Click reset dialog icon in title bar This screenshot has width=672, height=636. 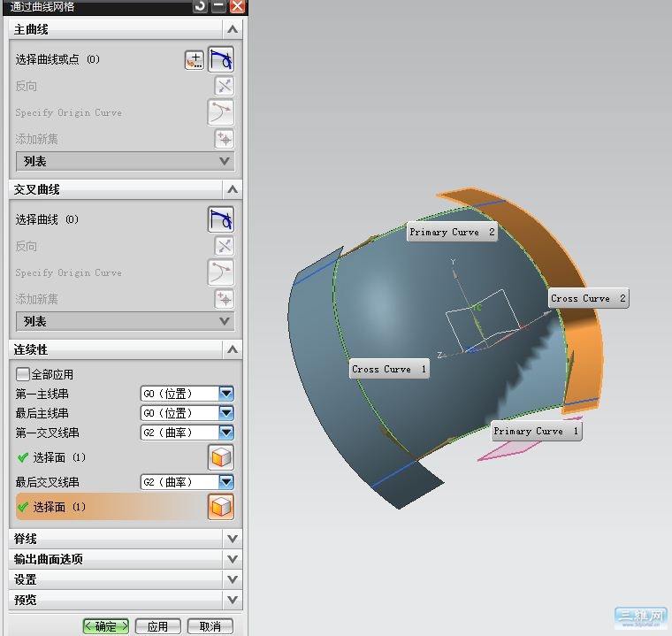[200, 6]
